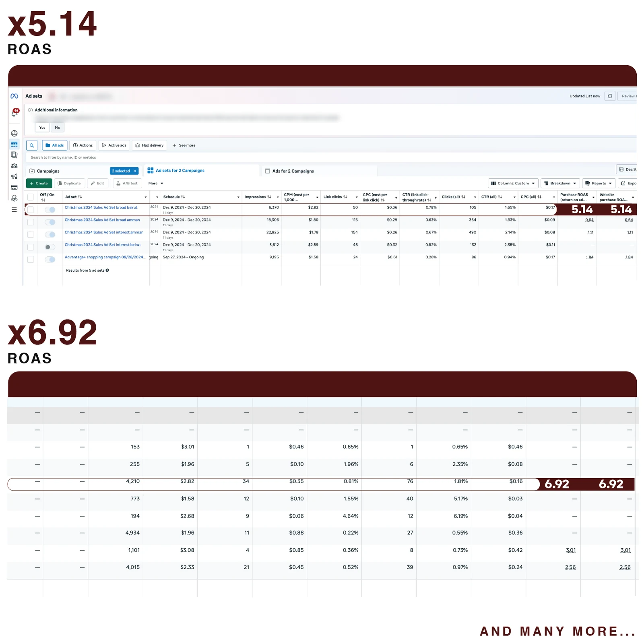Image resolution: width=644 pixels, height=644 pixels.
Task: Select the Had delivery filter
Action: click(149, 145)
